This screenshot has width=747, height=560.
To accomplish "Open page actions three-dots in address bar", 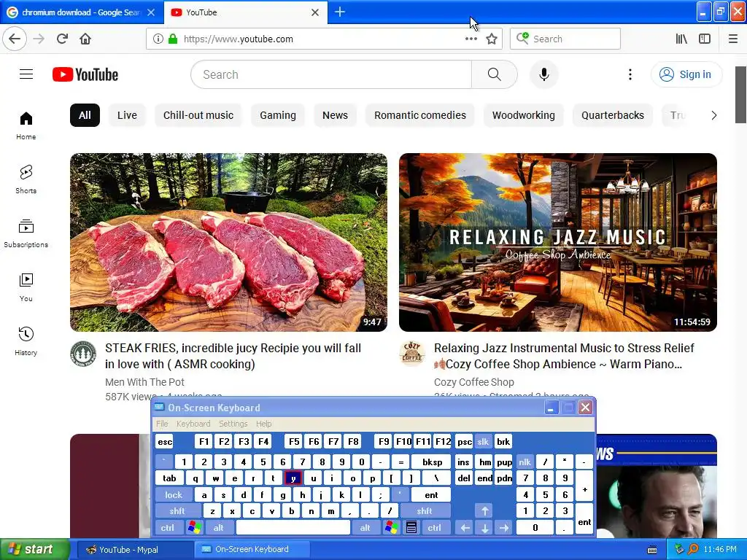I will click(471, 39).
